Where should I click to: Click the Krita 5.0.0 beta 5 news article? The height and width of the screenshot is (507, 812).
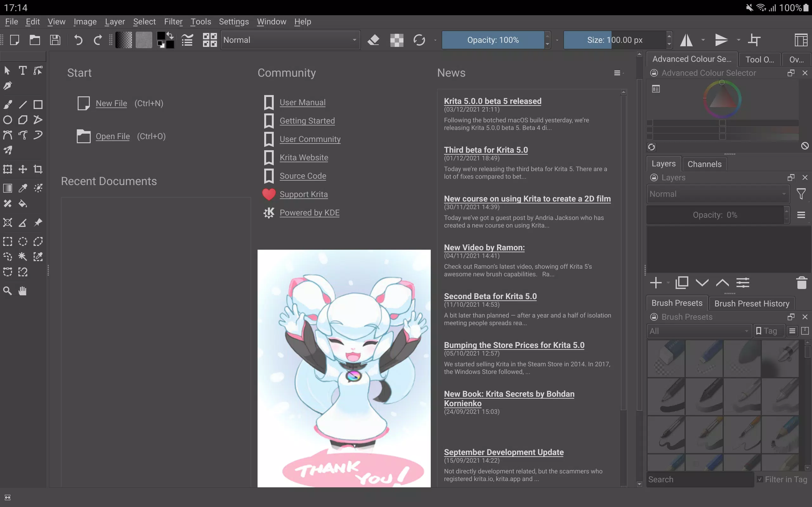click(x=492, y=100)
